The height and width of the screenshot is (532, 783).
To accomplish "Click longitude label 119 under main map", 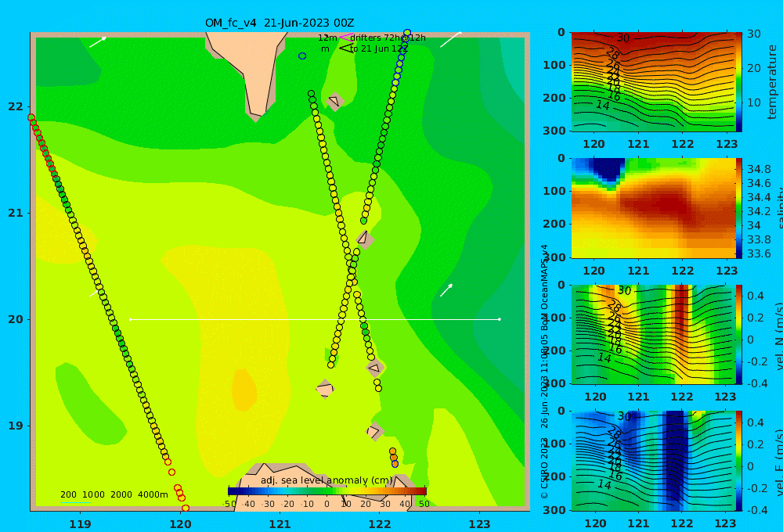I will 81,524.
